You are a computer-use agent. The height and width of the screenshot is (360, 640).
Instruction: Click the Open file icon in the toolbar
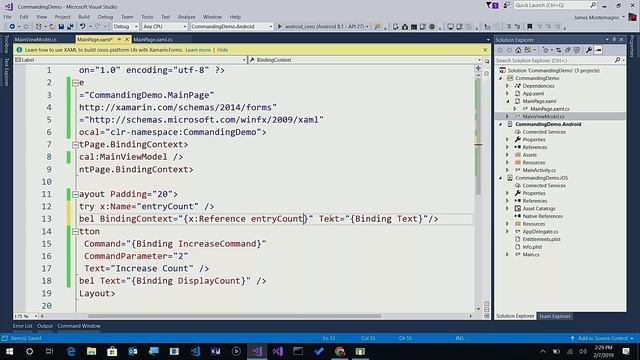coord(52,27)
